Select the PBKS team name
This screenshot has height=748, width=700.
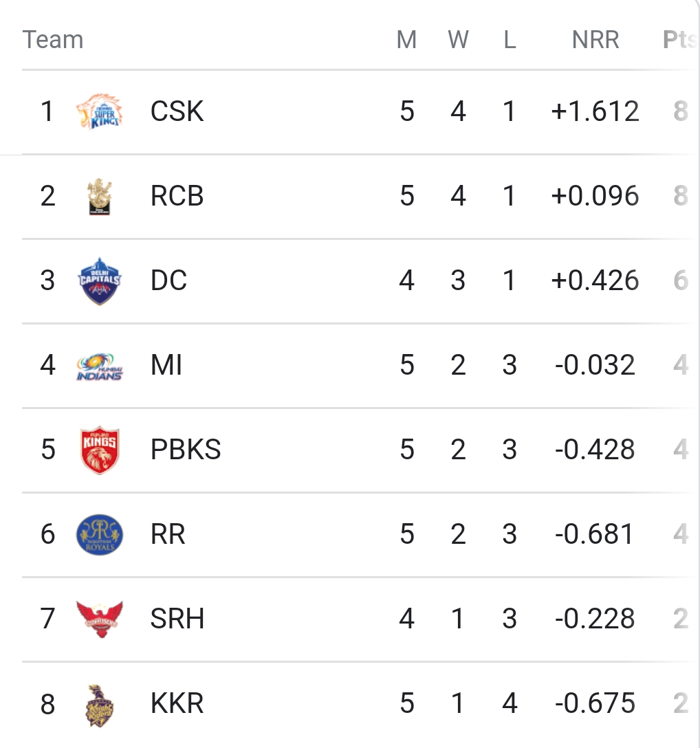[186, 450]
